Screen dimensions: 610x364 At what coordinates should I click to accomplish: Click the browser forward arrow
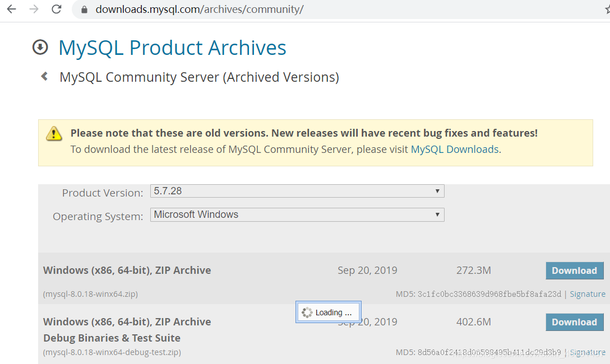tap(34, 9)
